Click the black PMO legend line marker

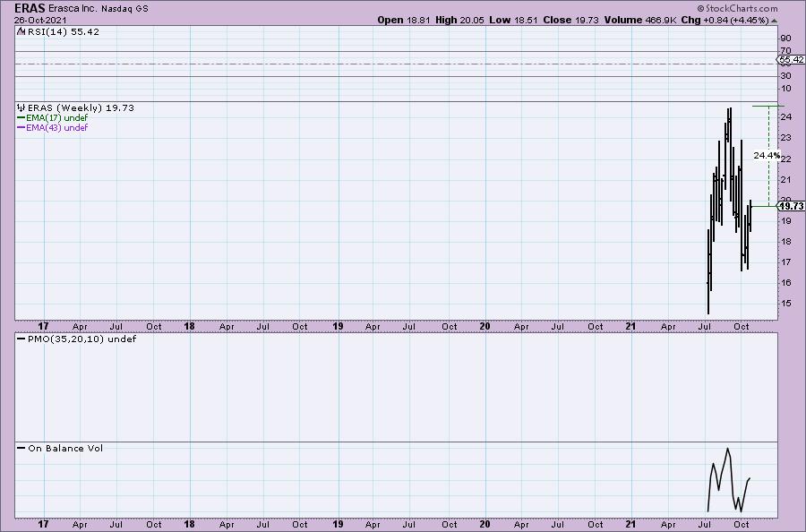pyautogui.click(x=21, y=339)
